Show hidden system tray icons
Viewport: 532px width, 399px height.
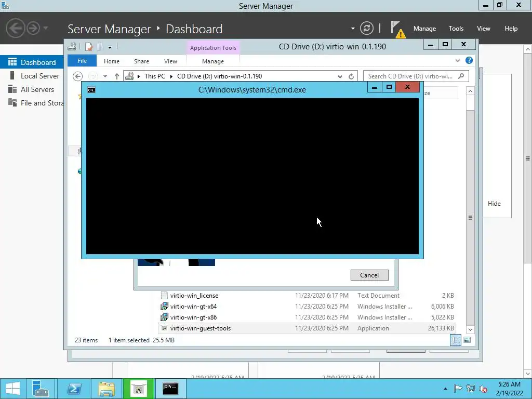445,389
